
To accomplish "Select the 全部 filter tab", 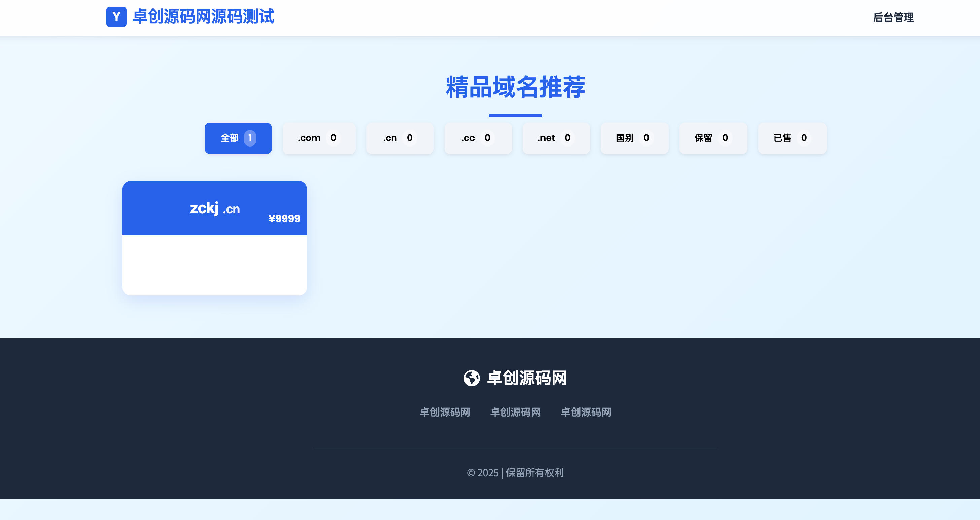I will pos(238,138).
